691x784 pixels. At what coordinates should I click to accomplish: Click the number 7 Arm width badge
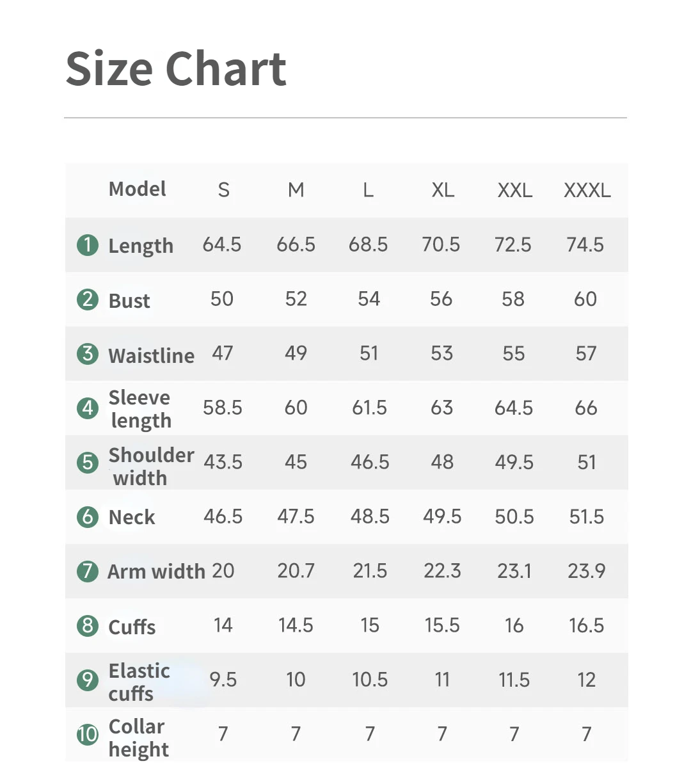click(88, 571)
